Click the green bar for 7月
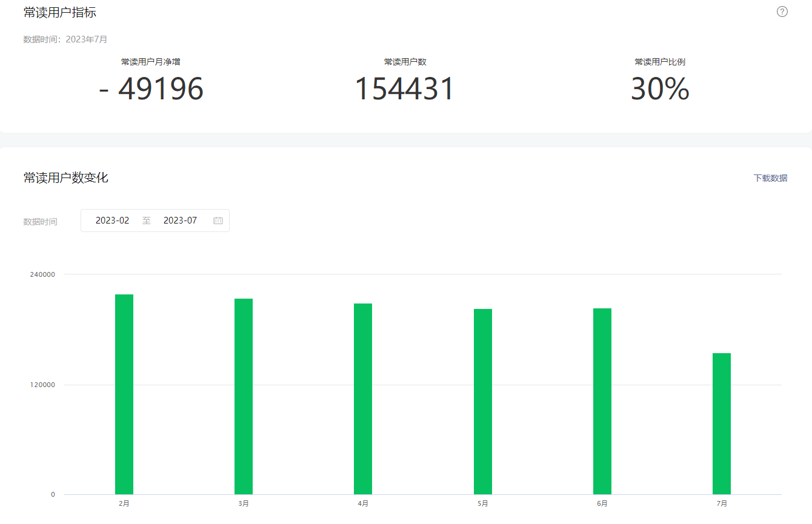Screen dimensions: 812x524 (722, 424)
